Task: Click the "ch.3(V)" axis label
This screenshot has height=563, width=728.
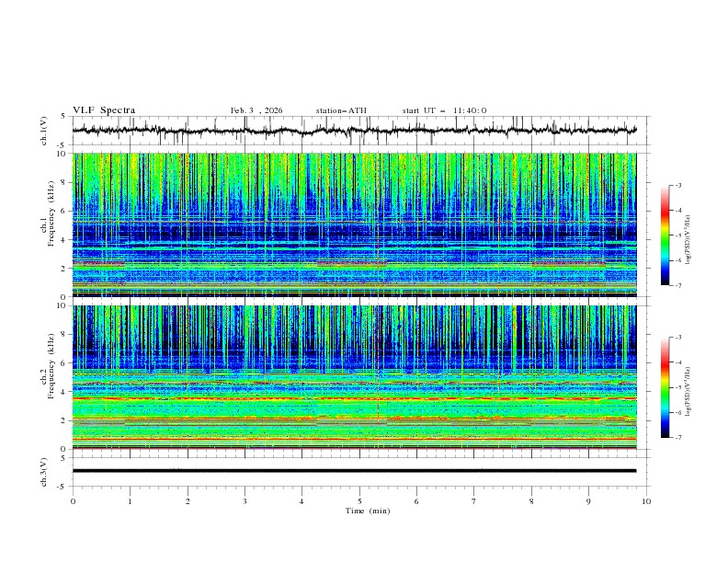Action: [44, 472]
